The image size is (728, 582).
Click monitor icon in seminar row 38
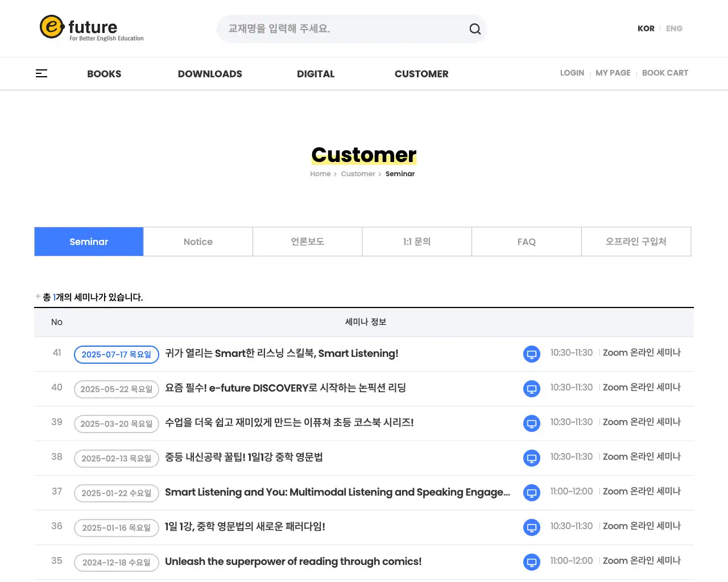click(x=531, y=458)
